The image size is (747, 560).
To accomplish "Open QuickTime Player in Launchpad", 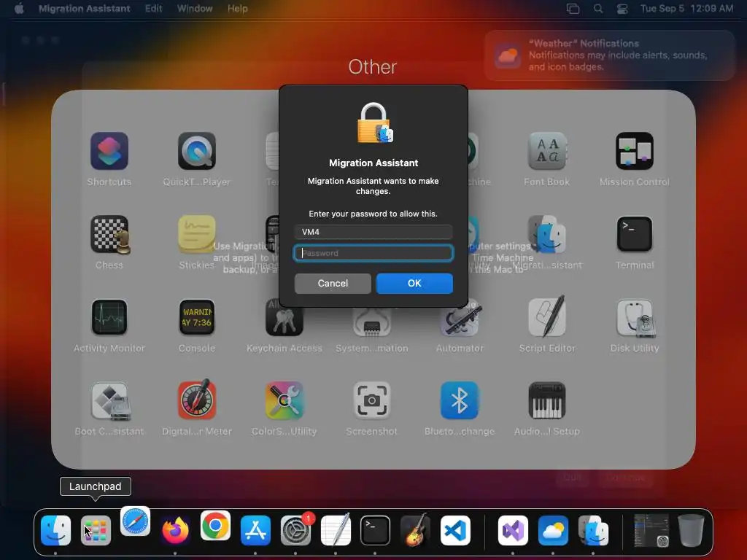I will pyautogui.click(x=197, y=151).
